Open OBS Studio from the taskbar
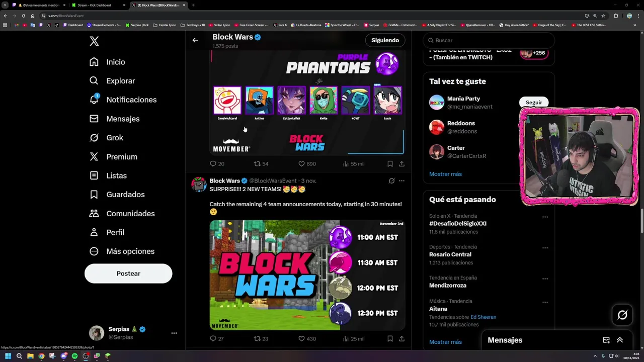The height and width of the screenshot is (362, 644). pyautogui.click(x=86, y=356)
